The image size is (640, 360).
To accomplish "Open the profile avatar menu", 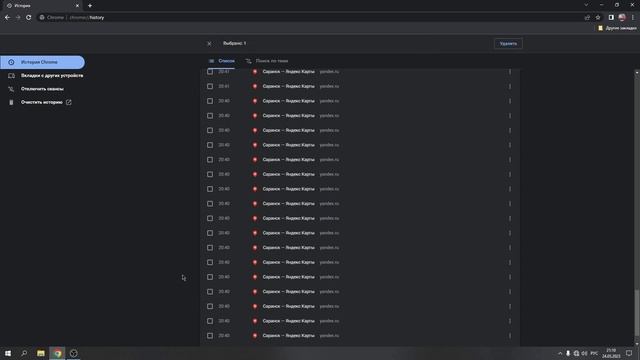I will (x=622, y=18).
